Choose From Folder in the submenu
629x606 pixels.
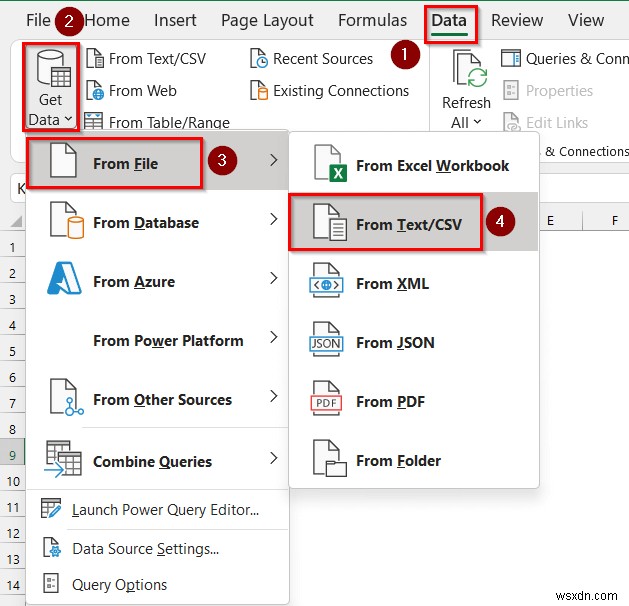coord(414,459)
